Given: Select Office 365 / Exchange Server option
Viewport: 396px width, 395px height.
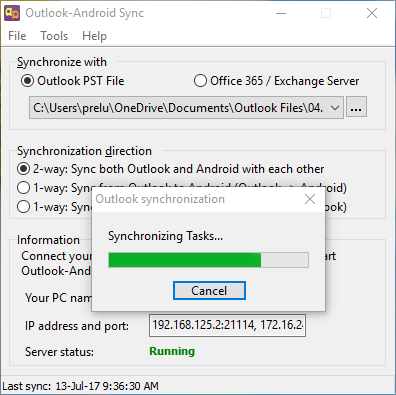Looking at the screenshot, I should 200,81.
